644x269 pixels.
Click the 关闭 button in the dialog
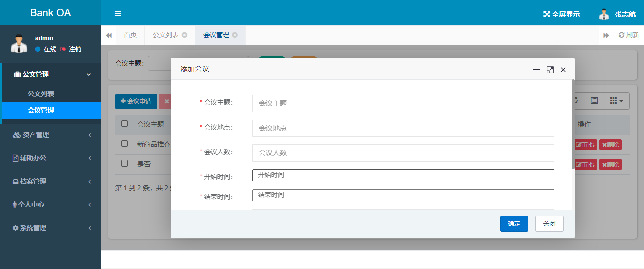point(550,224)
